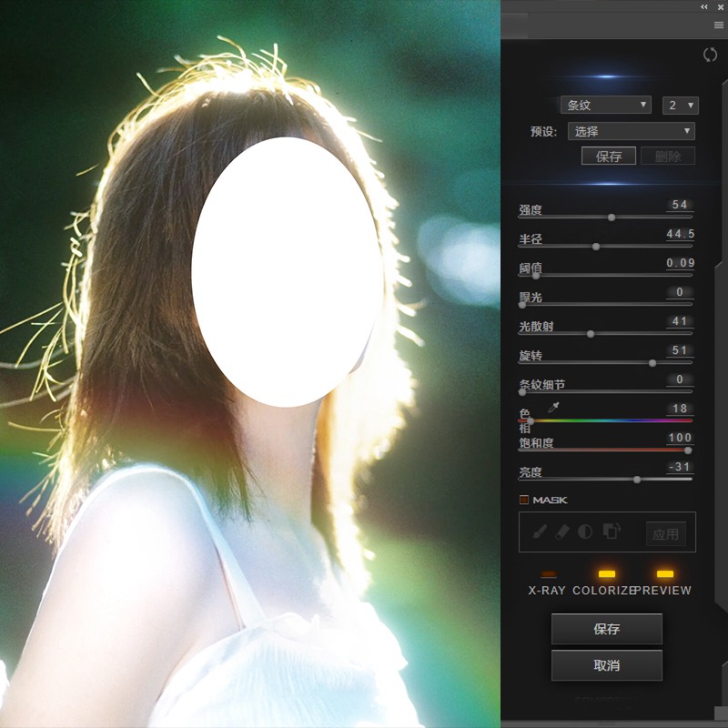
Task: Click the invert mask half-circle icon
Action: [x=586, y=531]
